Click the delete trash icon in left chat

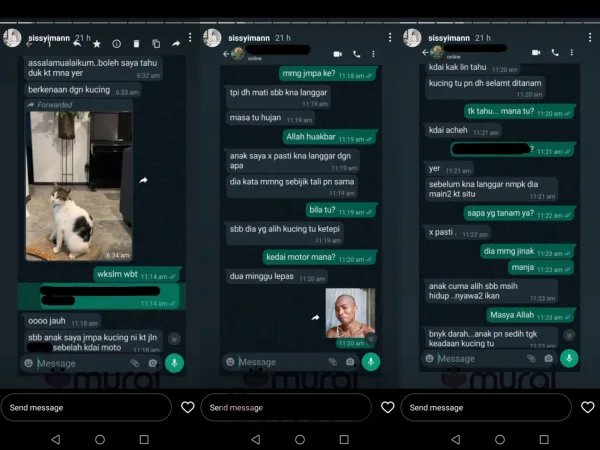click(136, 44)
